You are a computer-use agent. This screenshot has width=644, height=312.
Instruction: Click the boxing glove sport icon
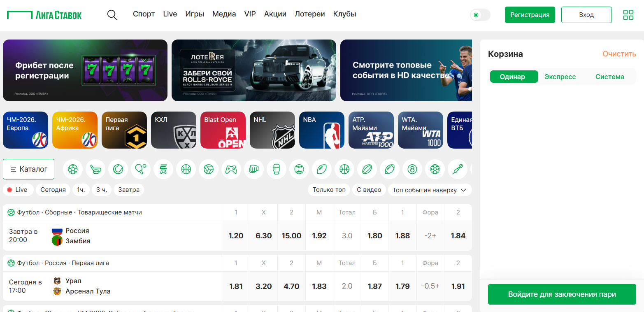(x=277, y=169)
